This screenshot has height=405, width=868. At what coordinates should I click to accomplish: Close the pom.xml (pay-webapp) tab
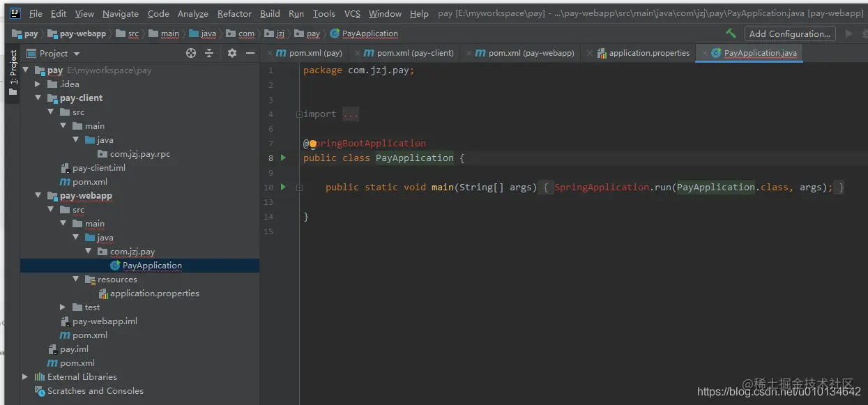469,53
